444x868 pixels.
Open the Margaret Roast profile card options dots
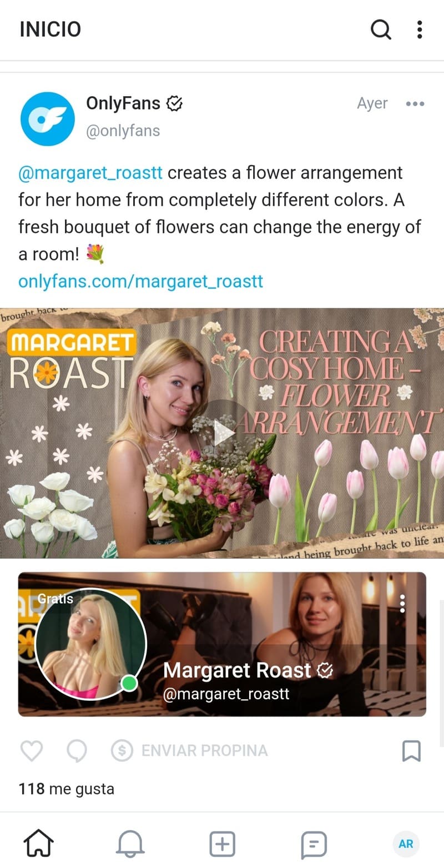[402, 604]
